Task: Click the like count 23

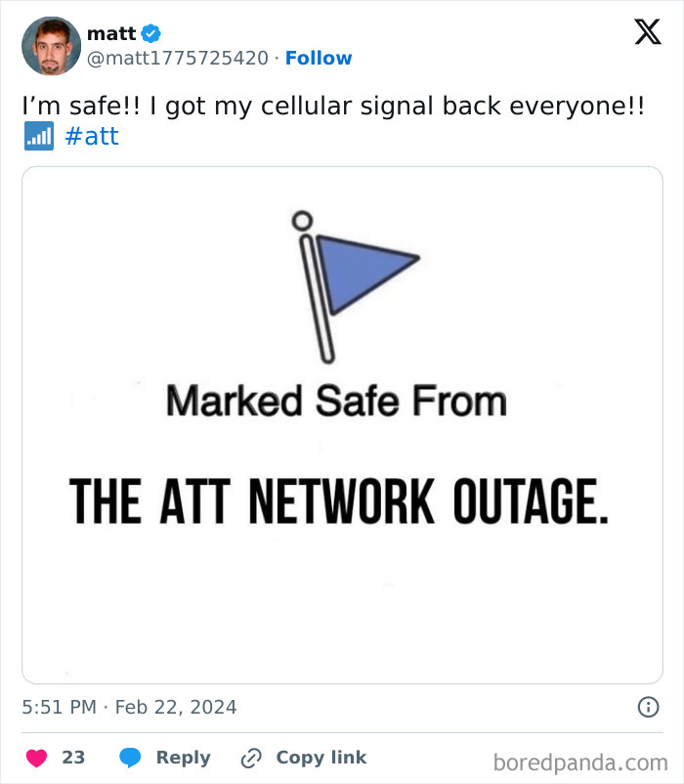Action: point(73,758)
